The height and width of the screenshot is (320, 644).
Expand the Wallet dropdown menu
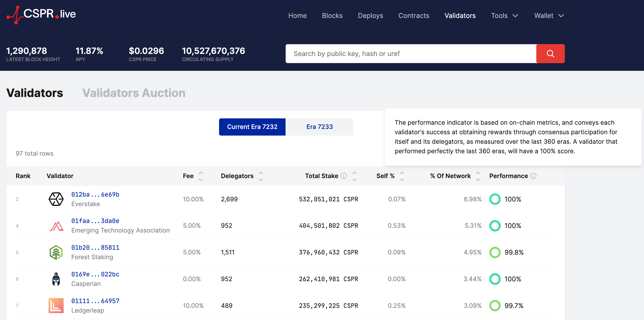(x=549, y=15)
